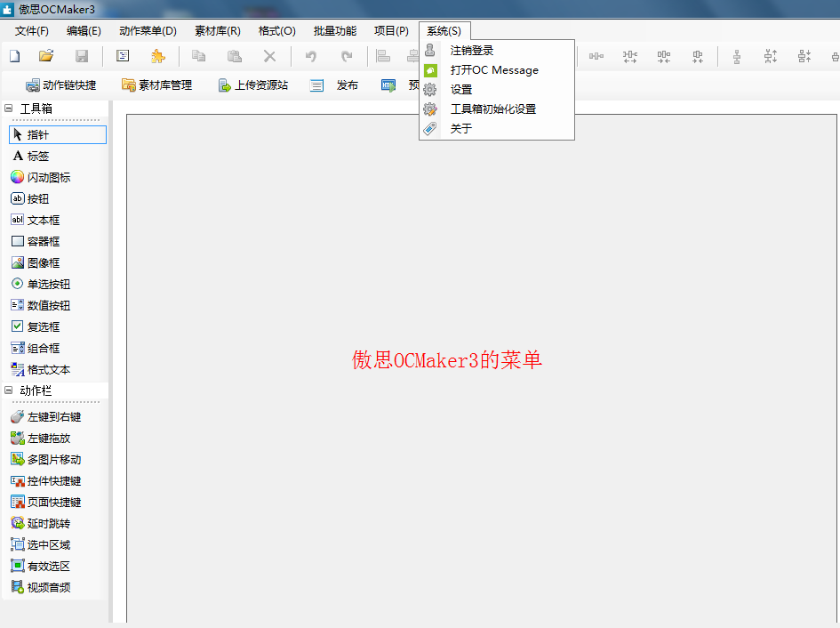Viewport: 840px width, 628px height.
Task: Click the Paste toolbar icon
Action: 234,56
